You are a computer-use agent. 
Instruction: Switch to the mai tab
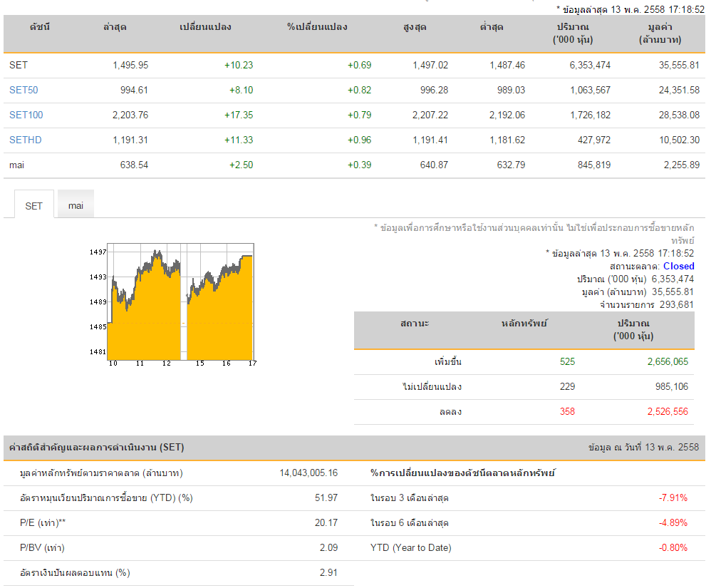(76, 205)
